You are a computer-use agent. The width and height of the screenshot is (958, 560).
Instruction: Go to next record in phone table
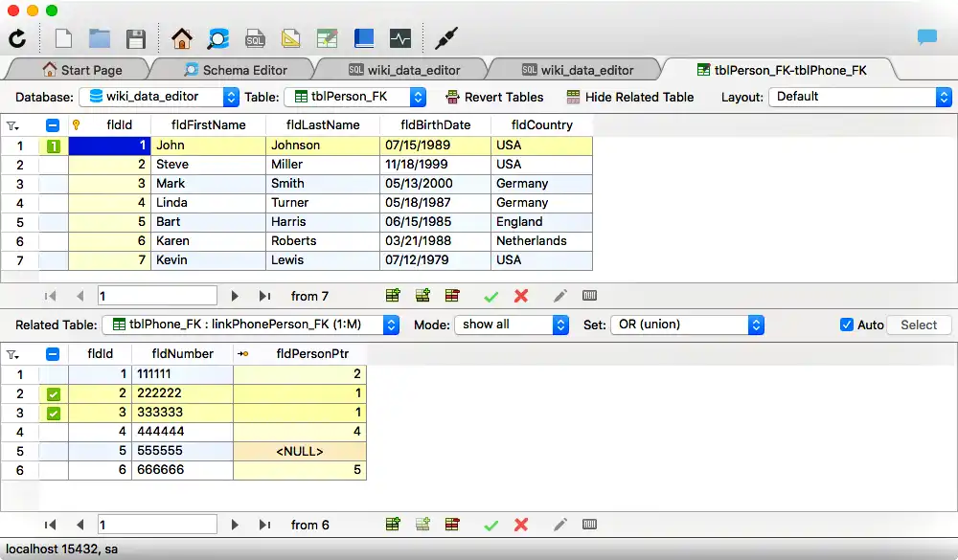tap(235, 525)
